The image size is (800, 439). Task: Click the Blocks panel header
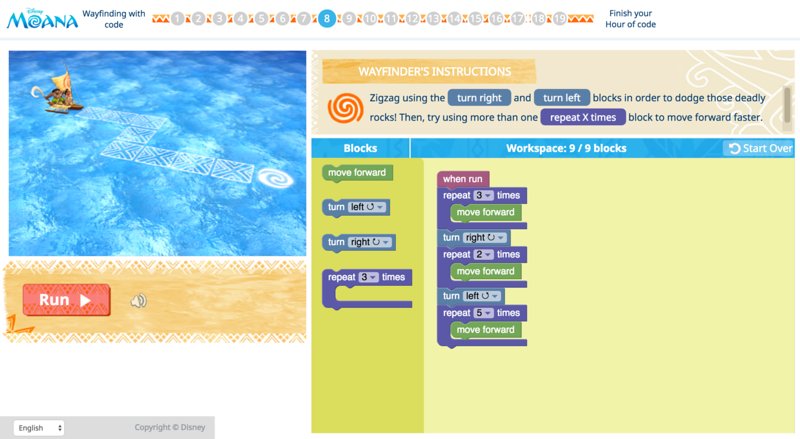[360, 149]
